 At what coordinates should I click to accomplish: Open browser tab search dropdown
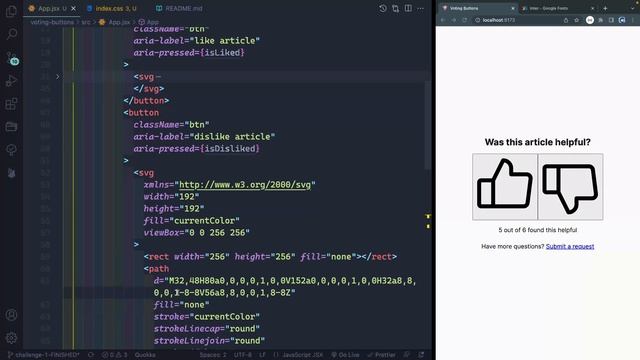[x=633, y=8]
